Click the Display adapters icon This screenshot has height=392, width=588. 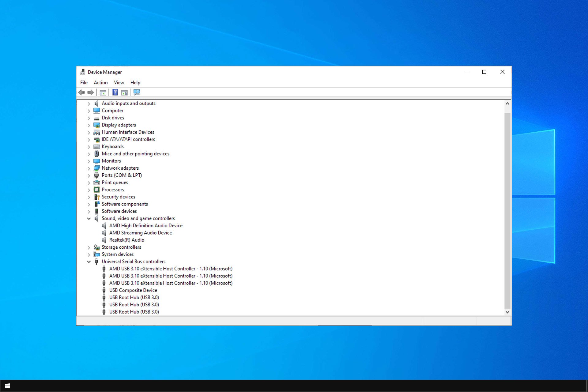[96, 125]
